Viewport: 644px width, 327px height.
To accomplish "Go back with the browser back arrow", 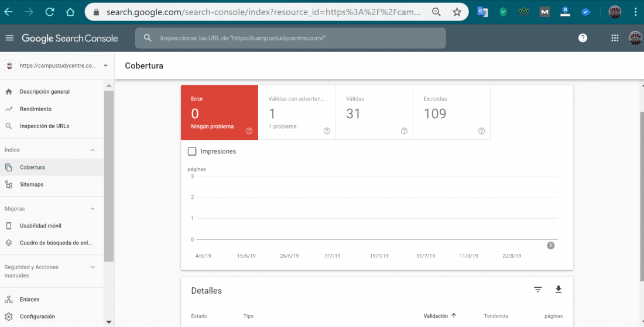I will (8, 12).
